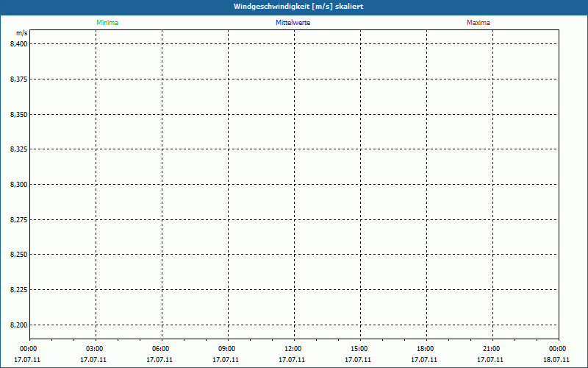The image size is (588, 368).
Task: Click the 8,300 y-axis value
Action: (19, 185)
